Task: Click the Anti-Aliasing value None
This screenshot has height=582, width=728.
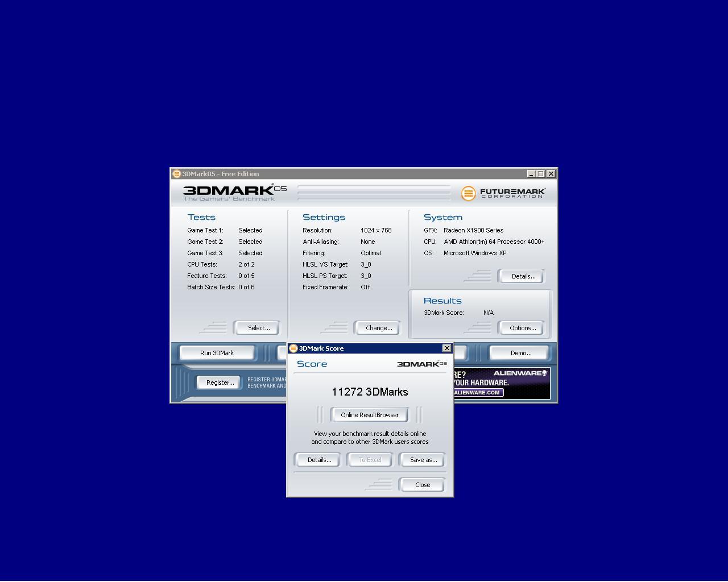Action: pos(367,242)
